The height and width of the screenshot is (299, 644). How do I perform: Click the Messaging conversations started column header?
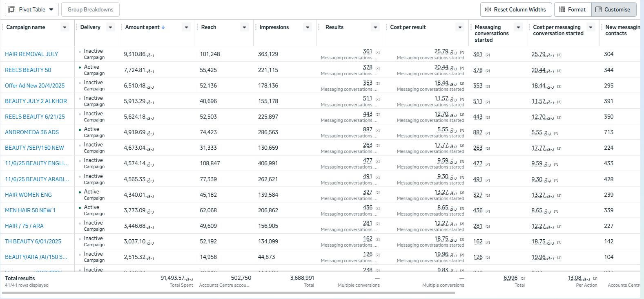492,33
